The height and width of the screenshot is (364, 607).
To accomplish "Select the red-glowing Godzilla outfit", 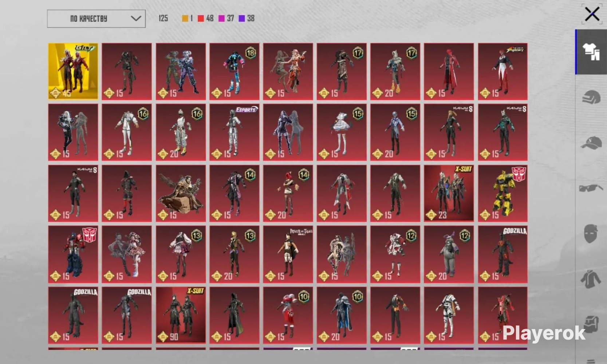I will click(502, 254).
